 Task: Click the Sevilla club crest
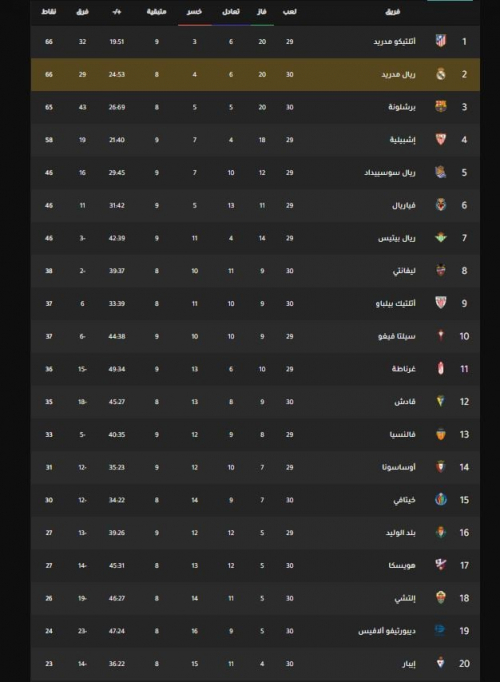tap(441, 140)
